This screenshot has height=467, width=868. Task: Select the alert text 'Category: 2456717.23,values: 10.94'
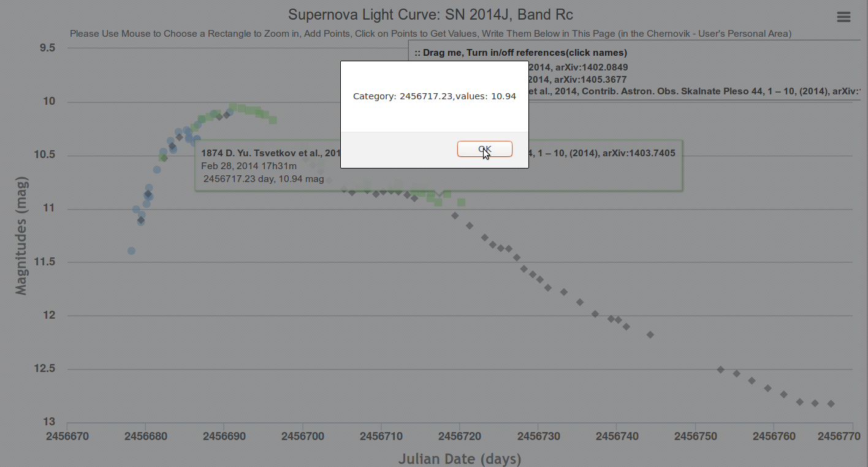click(435, 96)
